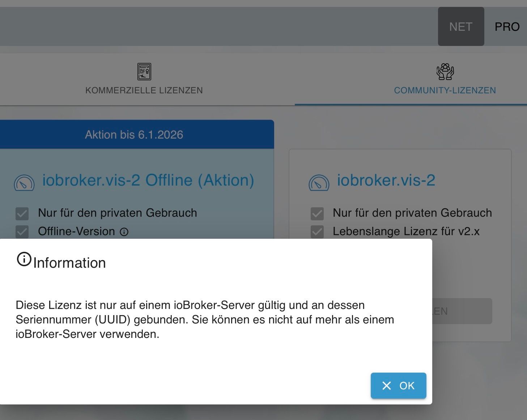Toggle private-use checkbox in the Offline card
527x420 pixels.
22,213
